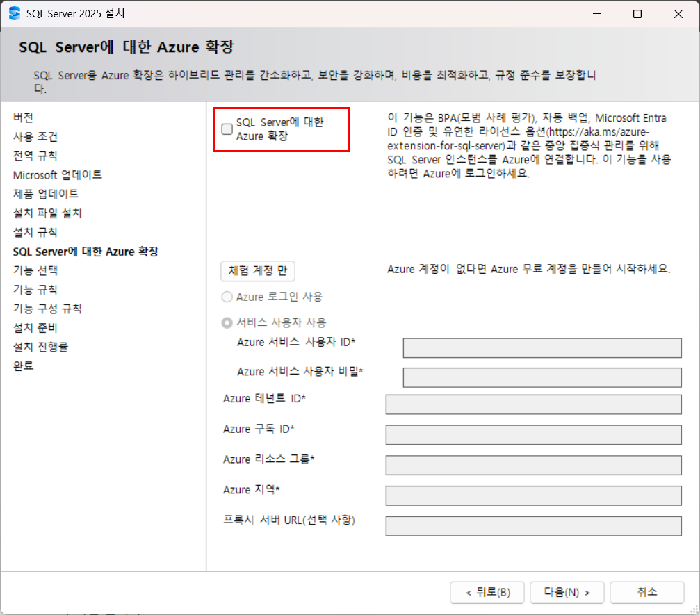700x615 pixels.
Task: Click the Azure 지역* label
Action: click(252, 490)
